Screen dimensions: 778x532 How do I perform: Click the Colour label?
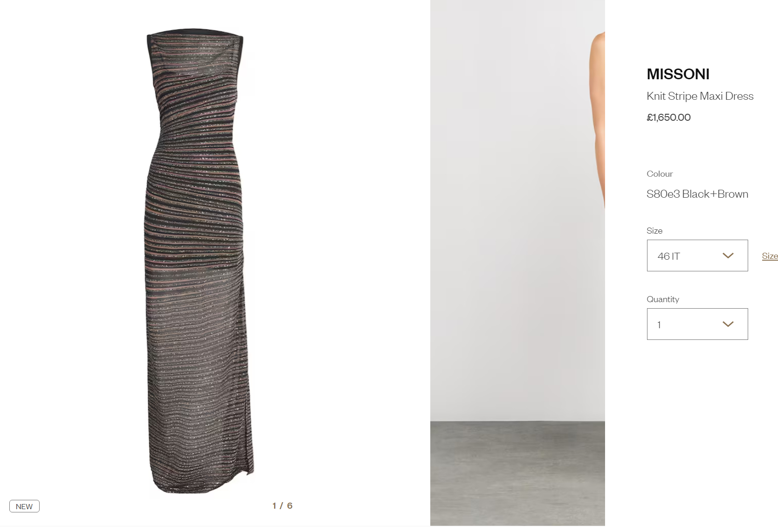point(660,174)
